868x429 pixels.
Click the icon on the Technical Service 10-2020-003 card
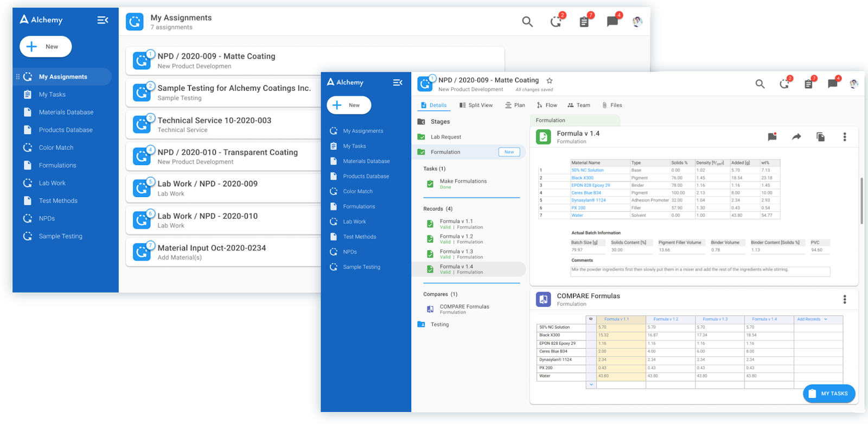[x=142, y=124]
